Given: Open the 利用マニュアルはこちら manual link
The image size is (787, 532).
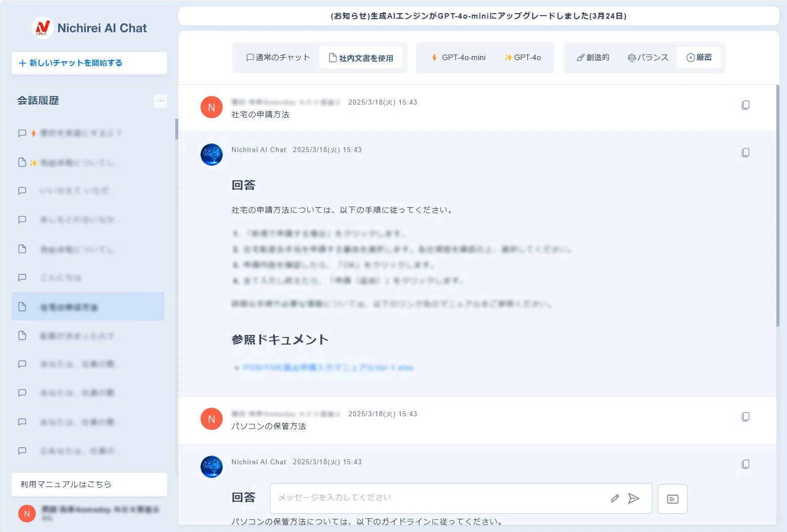Looking at the screenshot, I should tap(89, 484).
